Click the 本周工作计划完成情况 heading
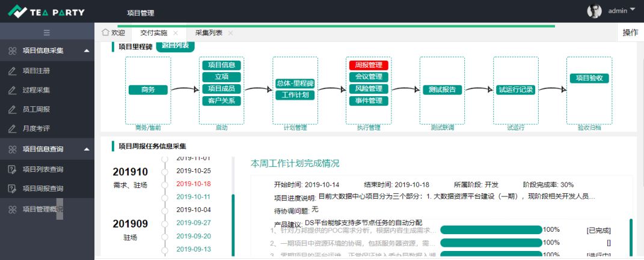 pyautogui.click(x=295, y=164)
